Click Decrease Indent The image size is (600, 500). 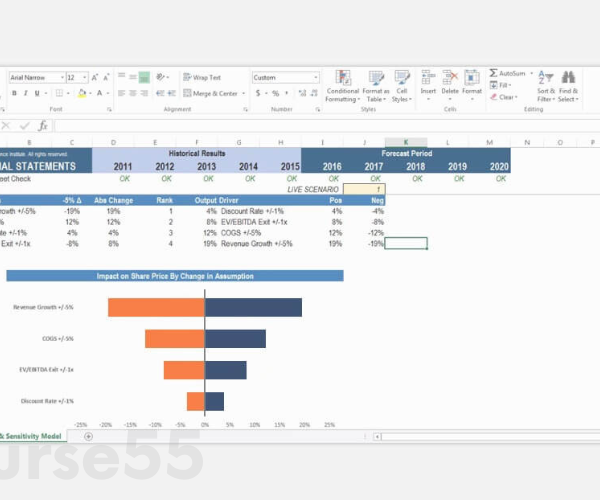pyautogui.click(x=160, y=93)
